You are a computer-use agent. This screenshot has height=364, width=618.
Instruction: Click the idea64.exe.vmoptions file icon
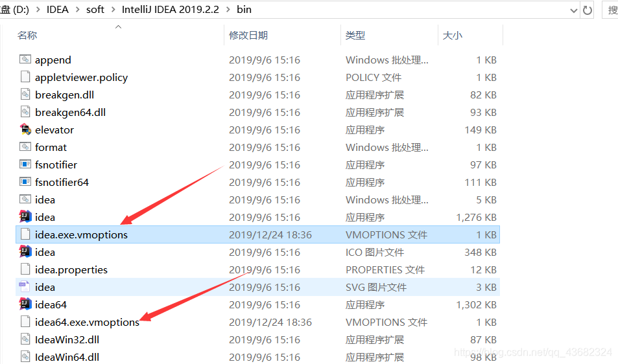coord(25,322)
